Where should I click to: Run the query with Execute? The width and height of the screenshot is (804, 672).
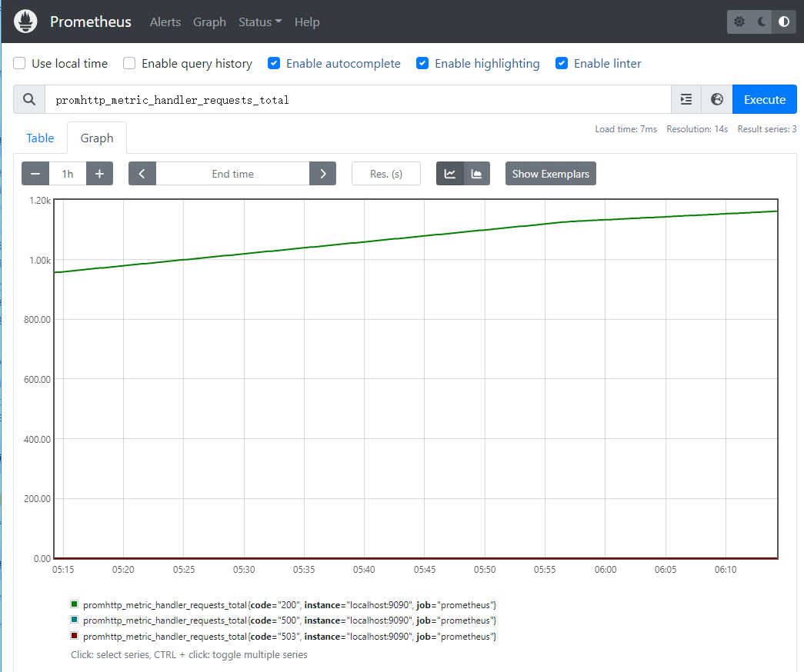point(765,99)
